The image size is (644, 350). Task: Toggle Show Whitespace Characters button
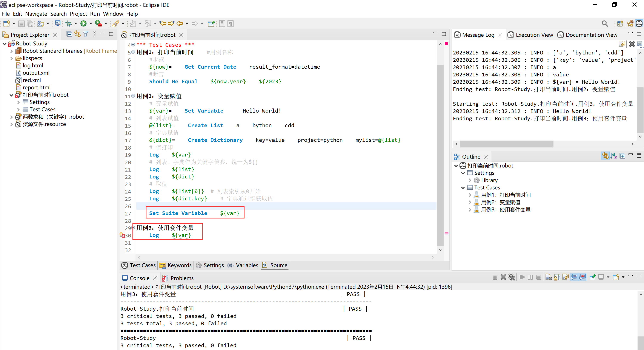pyautogui.click(x=231, y=23)
